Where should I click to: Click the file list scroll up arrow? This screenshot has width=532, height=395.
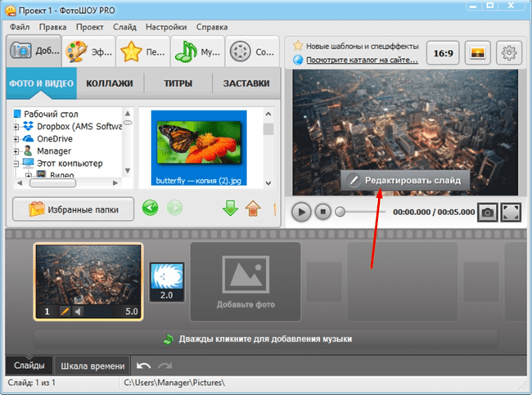(268, 114)
